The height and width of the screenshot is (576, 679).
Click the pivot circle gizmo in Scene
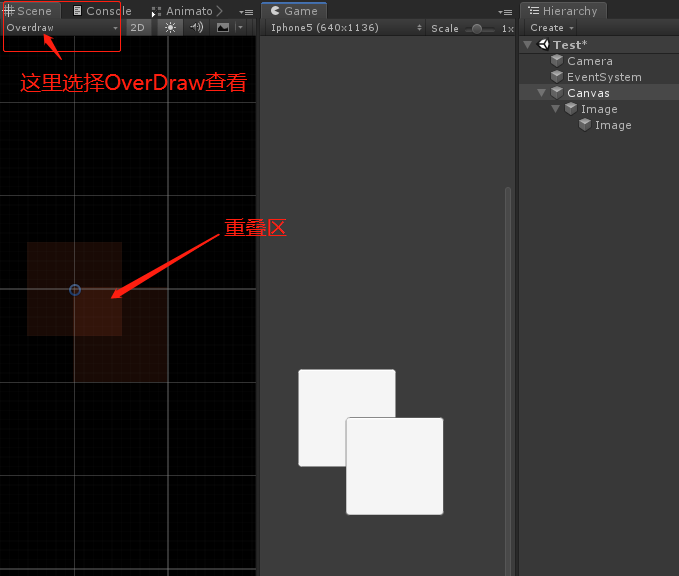[75, 290]
